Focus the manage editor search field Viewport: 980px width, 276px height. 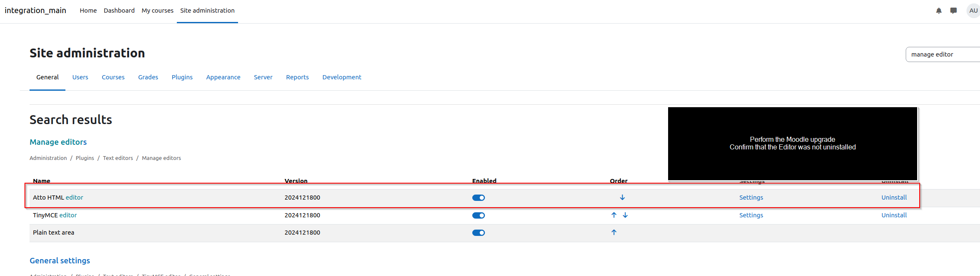[x=943, y=54]
